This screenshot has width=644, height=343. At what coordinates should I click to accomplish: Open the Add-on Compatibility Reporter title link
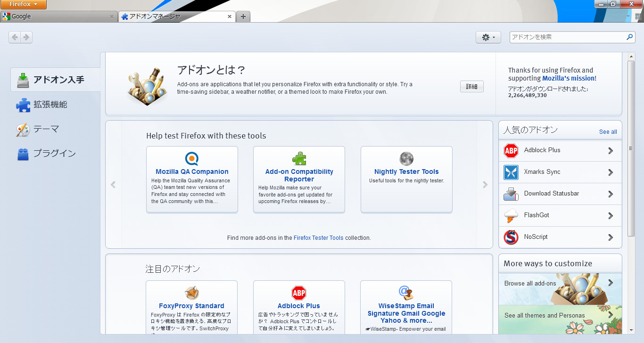(x=299, y=175)
